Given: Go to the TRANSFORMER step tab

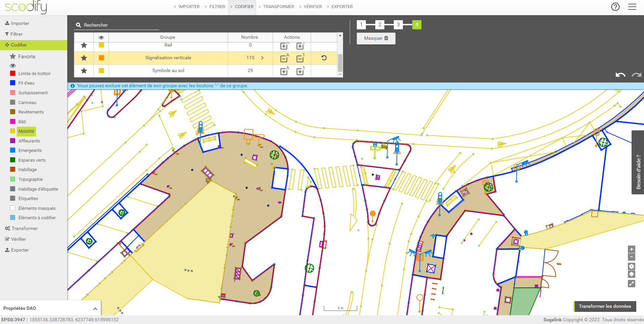Looking at the screenshot, I should coord(278,7).
